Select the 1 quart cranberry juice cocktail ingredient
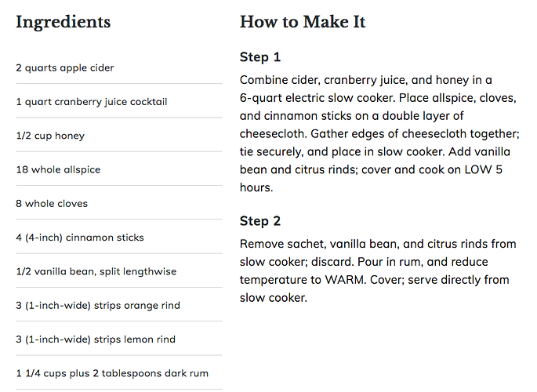 [x=92, y=102]
